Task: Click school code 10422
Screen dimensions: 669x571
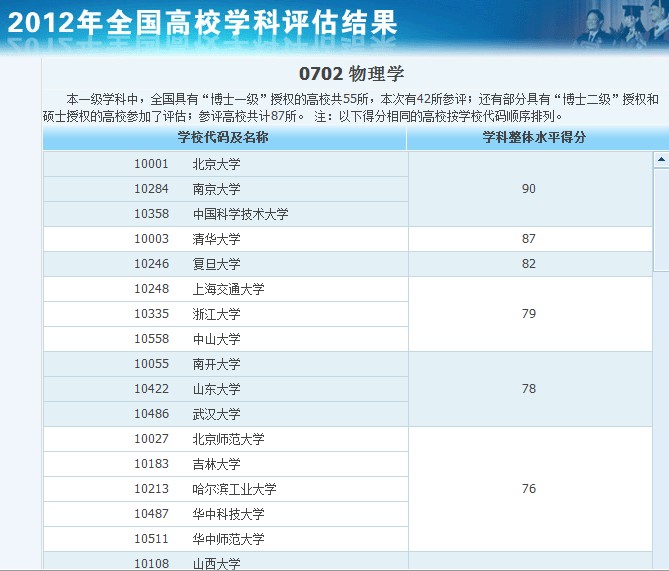Action: pyautogui.click(x=151, y=389)
